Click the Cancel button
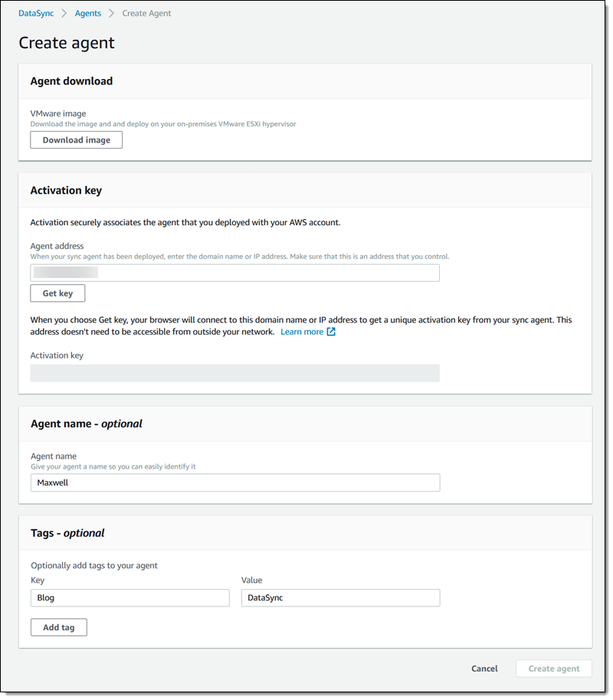 tap(484, 669)
